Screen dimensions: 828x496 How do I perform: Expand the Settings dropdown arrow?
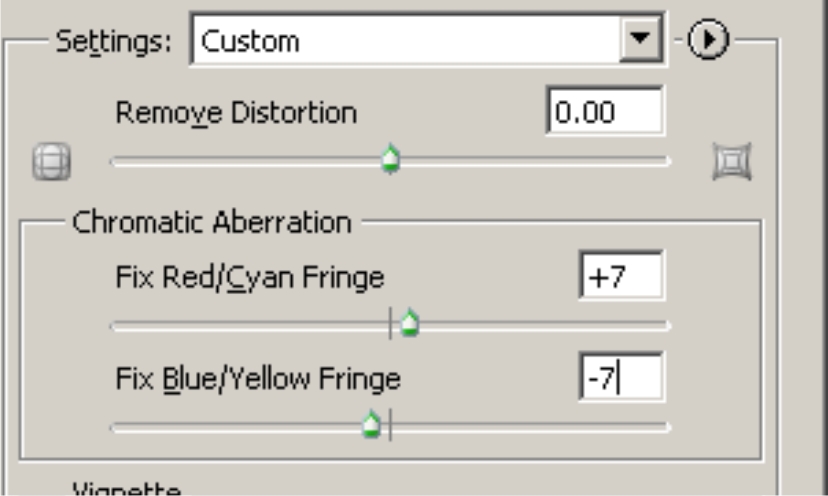[x=635, y=41]
